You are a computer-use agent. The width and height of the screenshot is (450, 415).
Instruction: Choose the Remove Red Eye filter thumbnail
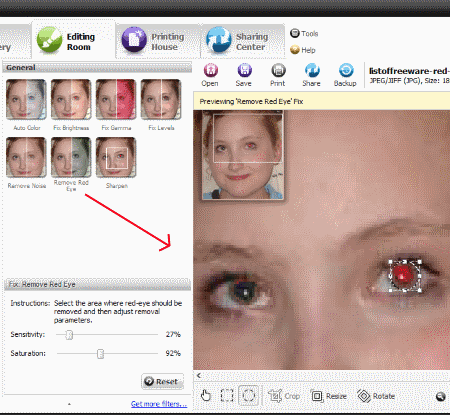pyautogui.click(x=71, y=157)
